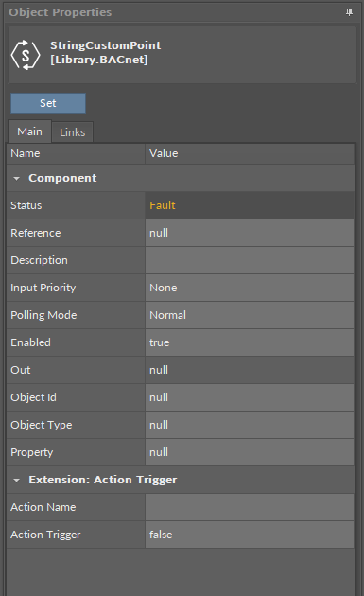This screenshot has height=596, width=364.
Task: Select the Out null value cell
Action: (x=250, y=370)
